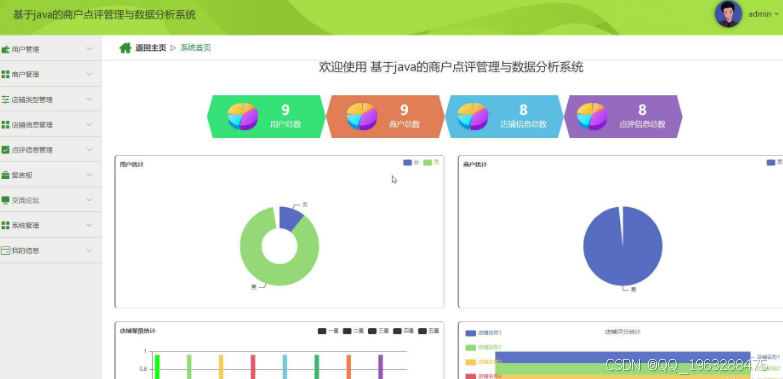783x379 pixels.
Task: Click the blue 女 slice of the donut
Action: coord(290,218)
